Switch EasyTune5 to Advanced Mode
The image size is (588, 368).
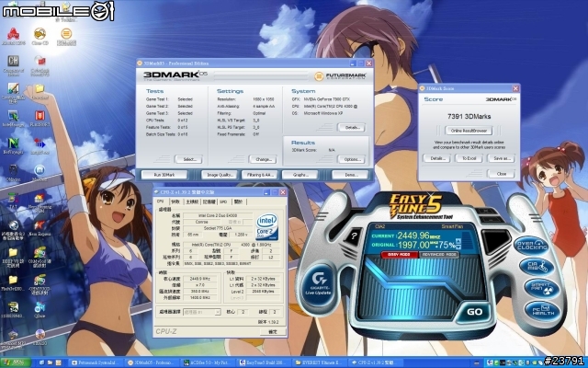(439, 254)
